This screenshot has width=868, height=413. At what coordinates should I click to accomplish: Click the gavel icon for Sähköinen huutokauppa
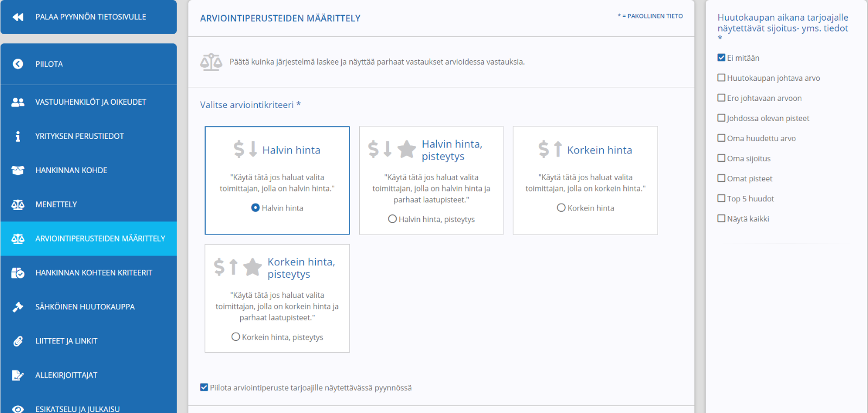18,307
